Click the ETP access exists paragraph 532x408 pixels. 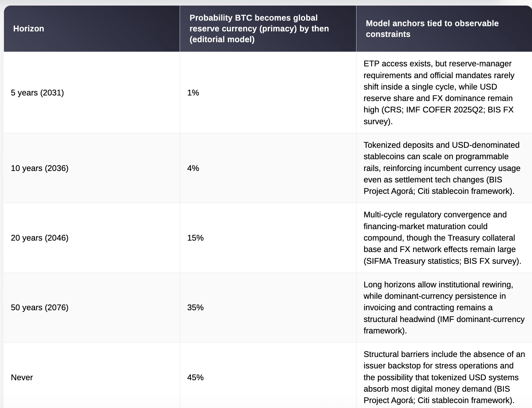tap(439, 93)
